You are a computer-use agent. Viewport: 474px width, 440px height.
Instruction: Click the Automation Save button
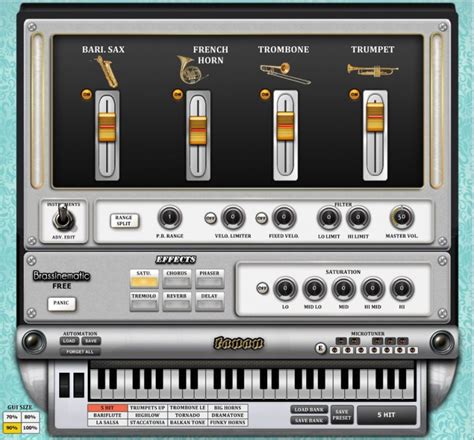tap(91, 341)
